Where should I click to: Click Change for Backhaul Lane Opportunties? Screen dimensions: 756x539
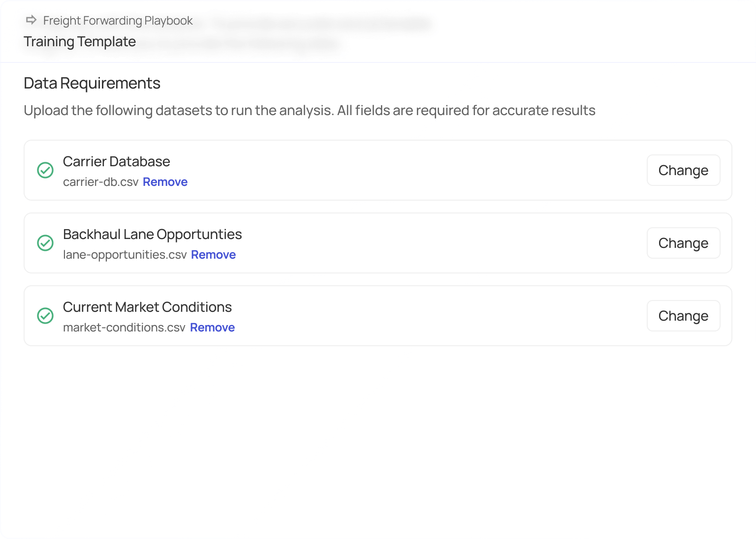(x=683, y=243)
